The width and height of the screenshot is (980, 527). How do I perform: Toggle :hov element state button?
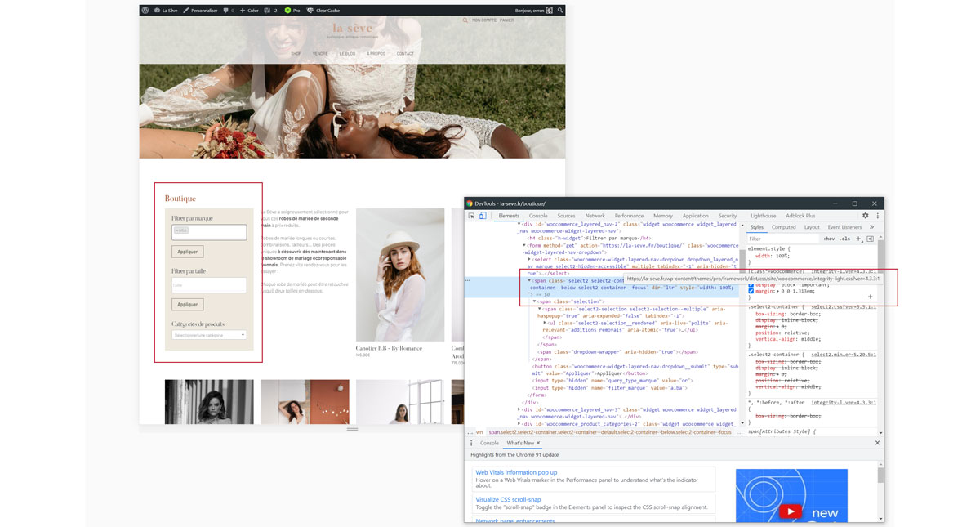coord(830,239)
